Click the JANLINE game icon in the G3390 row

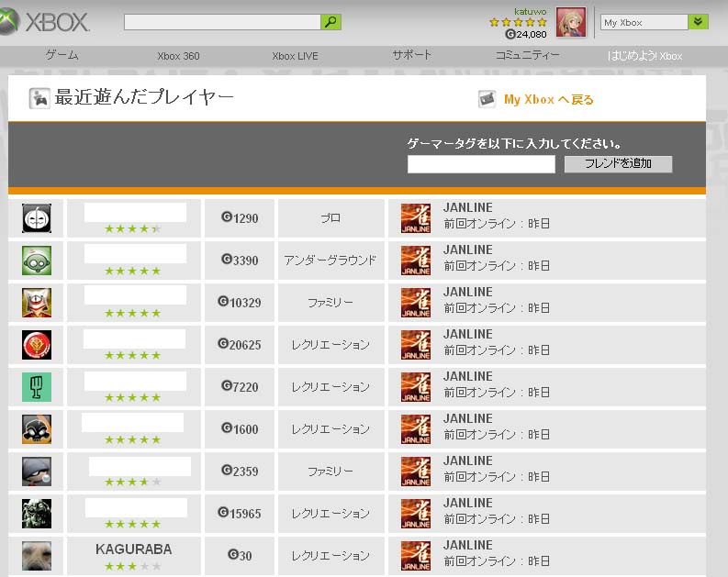tap(416, 261)
